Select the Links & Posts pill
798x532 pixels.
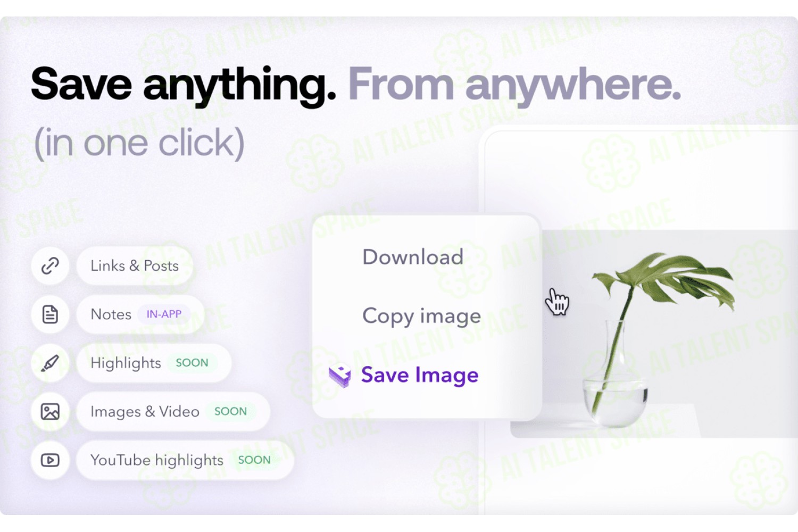click(135, 265)
